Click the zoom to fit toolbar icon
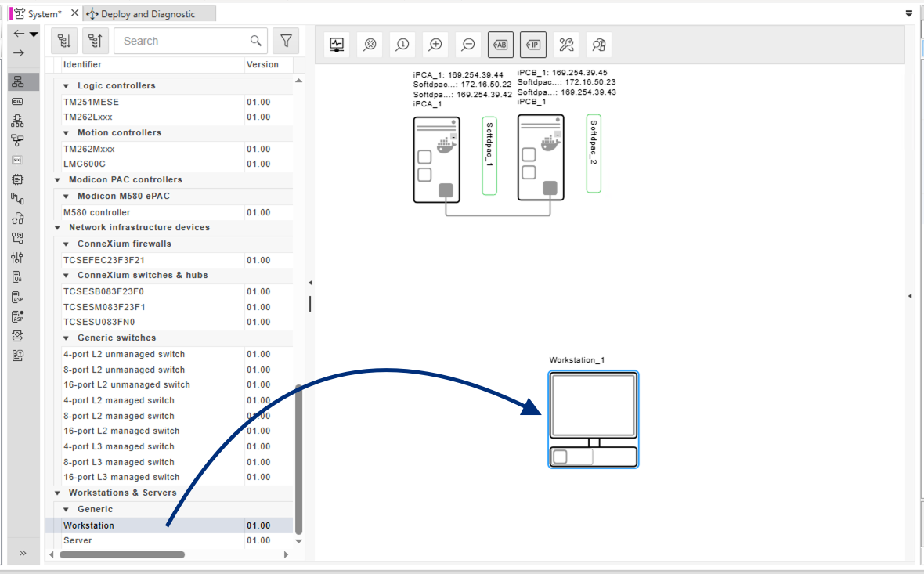This screenshot has width=924, height=574. tap(370, 45)
